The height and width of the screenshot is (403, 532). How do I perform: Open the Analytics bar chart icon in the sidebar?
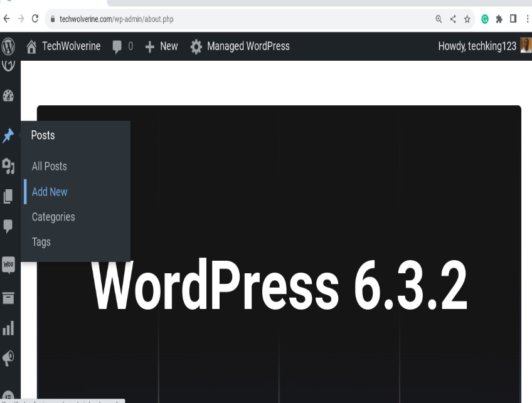(x=8, y=328)
